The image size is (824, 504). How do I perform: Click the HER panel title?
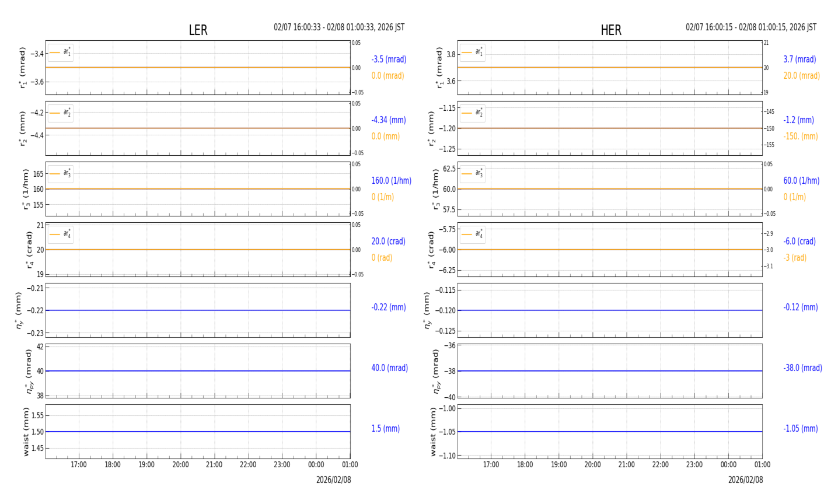tap(610, 30)
